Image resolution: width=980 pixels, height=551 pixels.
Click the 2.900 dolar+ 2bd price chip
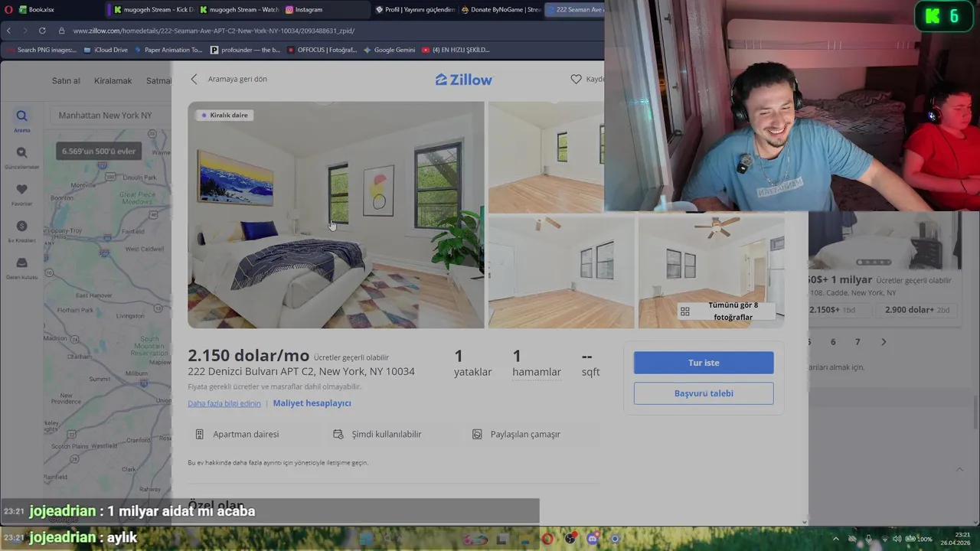coord(916,310)
